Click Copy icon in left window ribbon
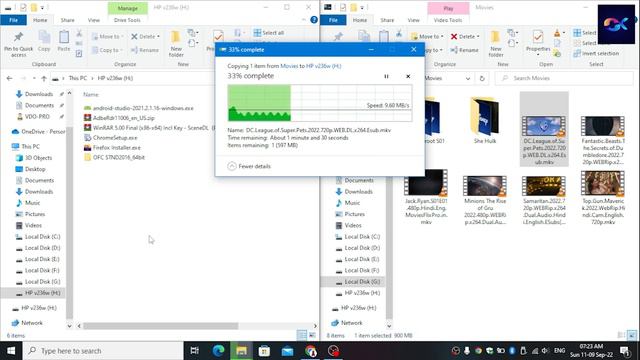This screenshot has width=640, height=360. click(x=44, y=41)
